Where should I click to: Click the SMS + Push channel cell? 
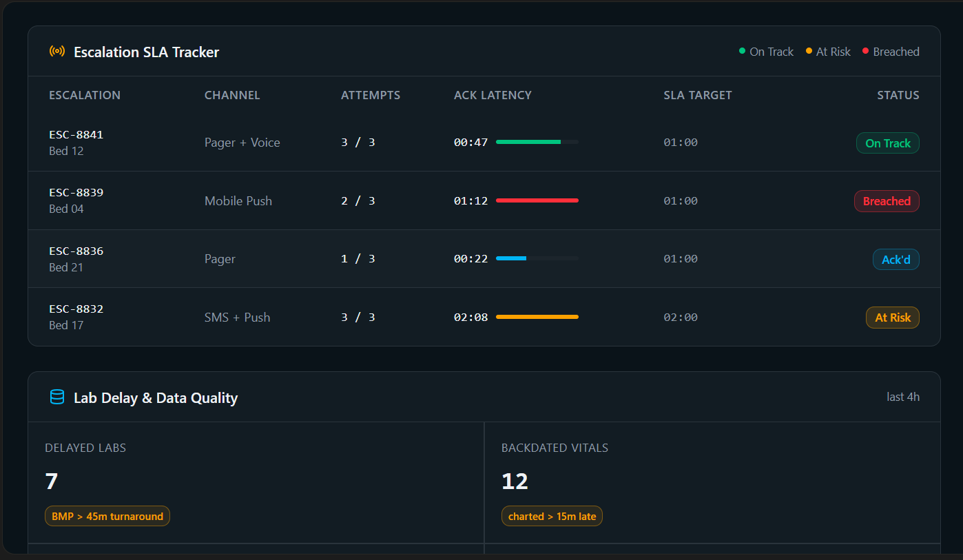coord(238,318)
